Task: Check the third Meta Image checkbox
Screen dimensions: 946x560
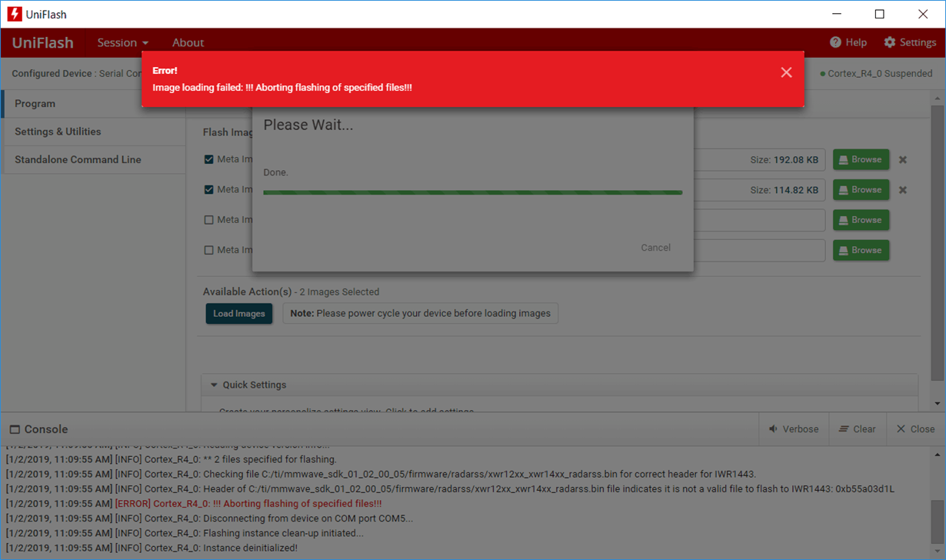Action: tap(208, 219)
